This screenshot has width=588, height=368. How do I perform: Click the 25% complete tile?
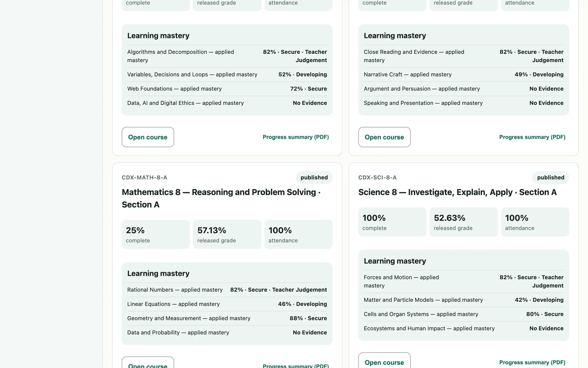tap(155, 234)
